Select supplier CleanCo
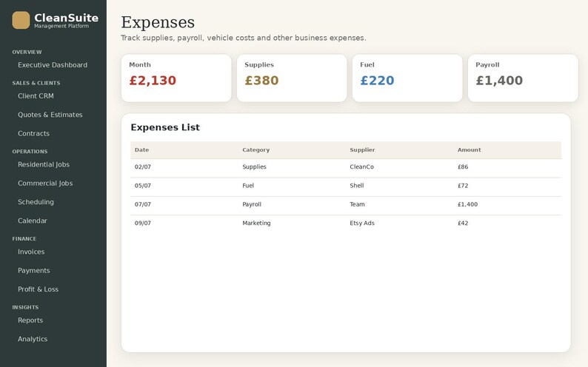Screen dimensions: 588x367 click(362, 167)
